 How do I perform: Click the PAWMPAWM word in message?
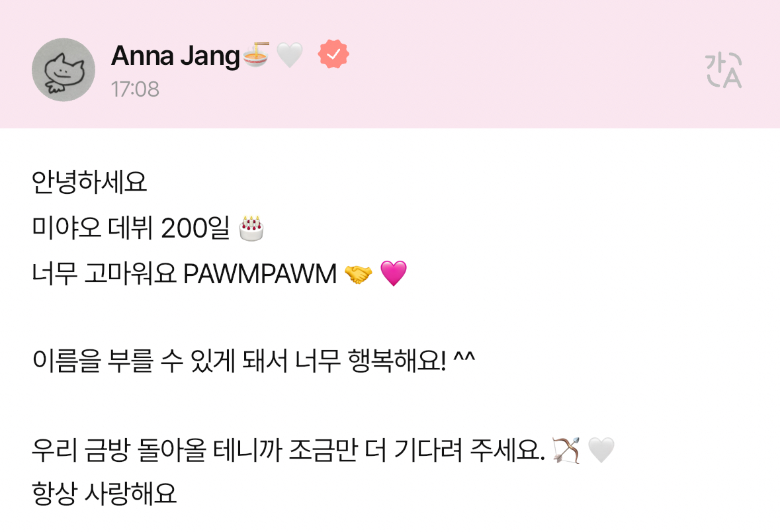click(260, 274)
